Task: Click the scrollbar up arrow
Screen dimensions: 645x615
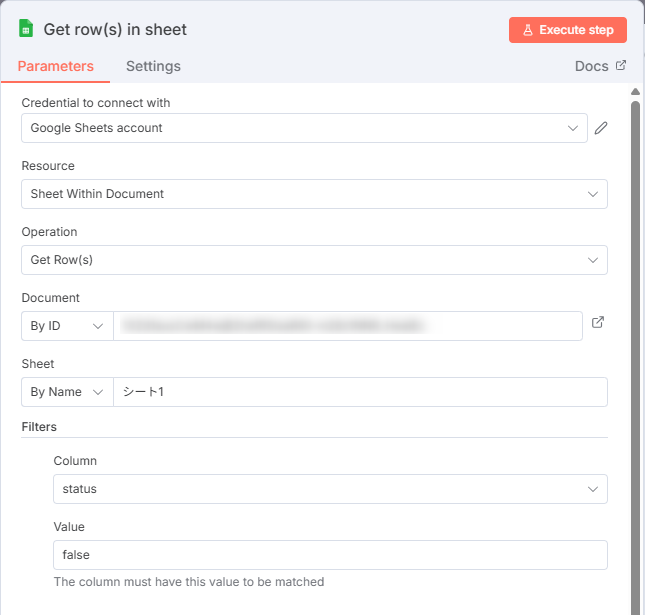Action: [x=635, y=91]
